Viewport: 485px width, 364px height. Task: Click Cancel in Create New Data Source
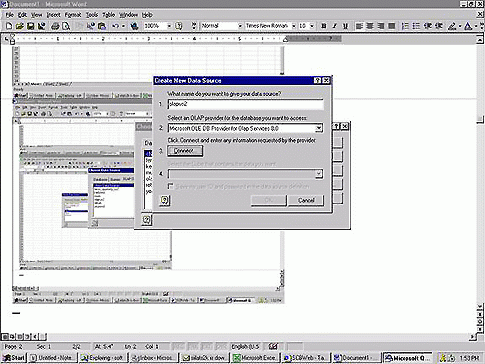click(x=306, y=200)
